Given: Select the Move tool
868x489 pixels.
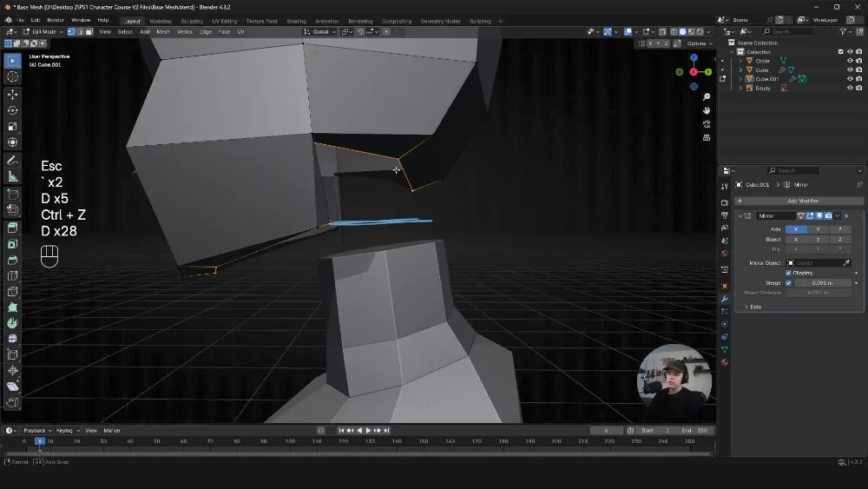Looking at the screenshot, I should pyautogui.click(x=12, y=95).
